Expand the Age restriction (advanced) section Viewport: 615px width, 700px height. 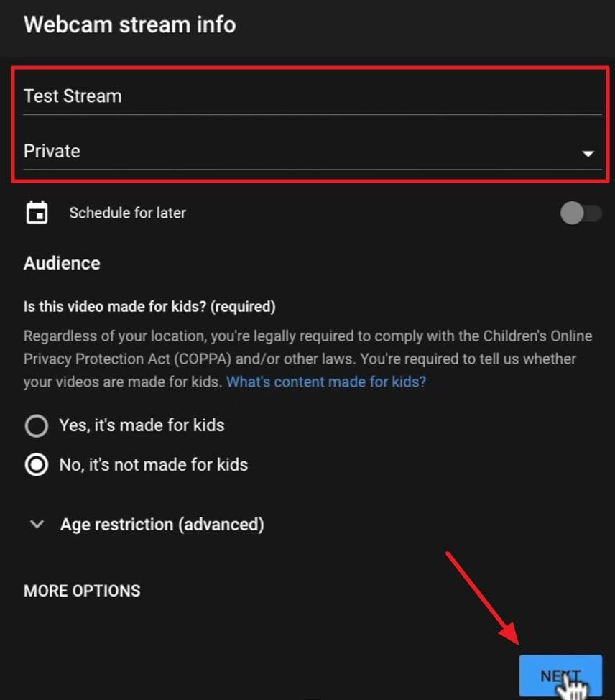pos(161,525)
